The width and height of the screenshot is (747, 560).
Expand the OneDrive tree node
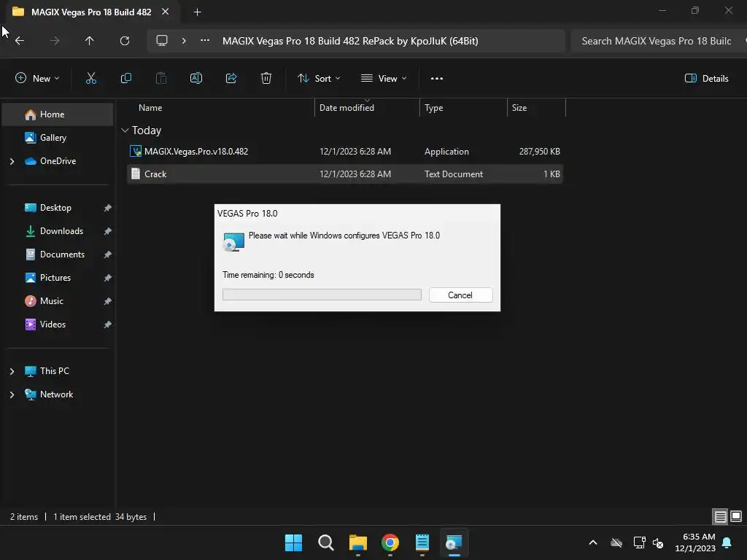(x=12, y=161)
